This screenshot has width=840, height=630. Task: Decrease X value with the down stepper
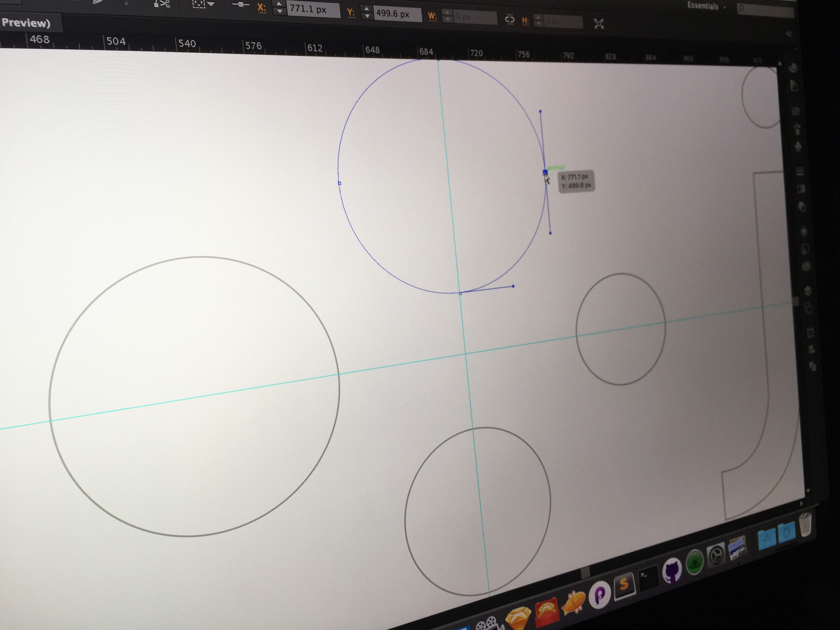click(279, 11)
